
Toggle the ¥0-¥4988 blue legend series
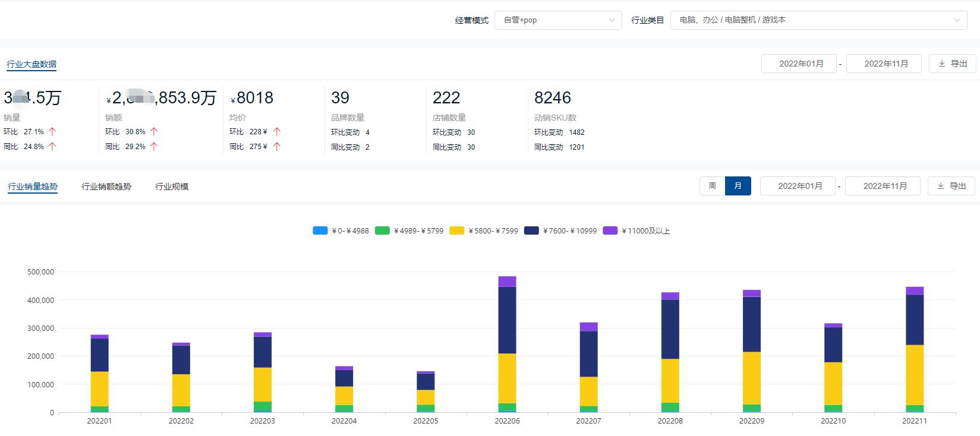[x=320, y=230]
